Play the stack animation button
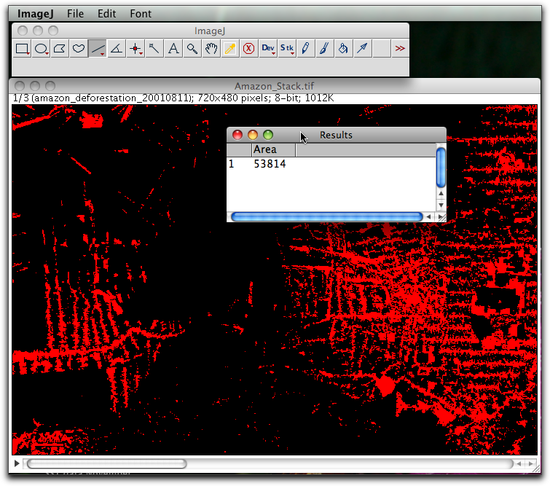The width and height of the screenshot is (550, 486). [16, 464]
